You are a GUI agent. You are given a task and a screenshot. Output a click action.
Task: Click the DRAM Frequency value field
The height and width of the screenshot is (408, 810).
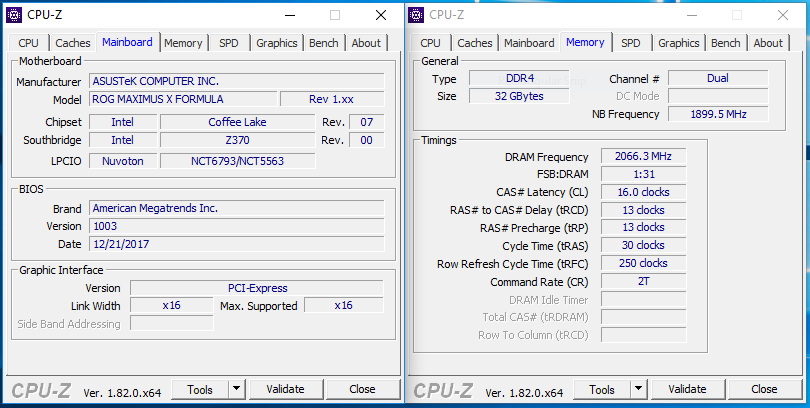coord(642,157)
